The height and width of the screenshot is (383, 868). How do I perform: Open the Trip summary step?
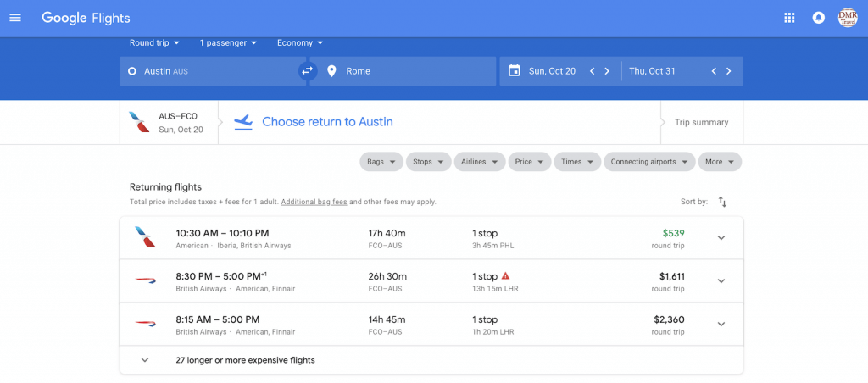pos(701,122)
